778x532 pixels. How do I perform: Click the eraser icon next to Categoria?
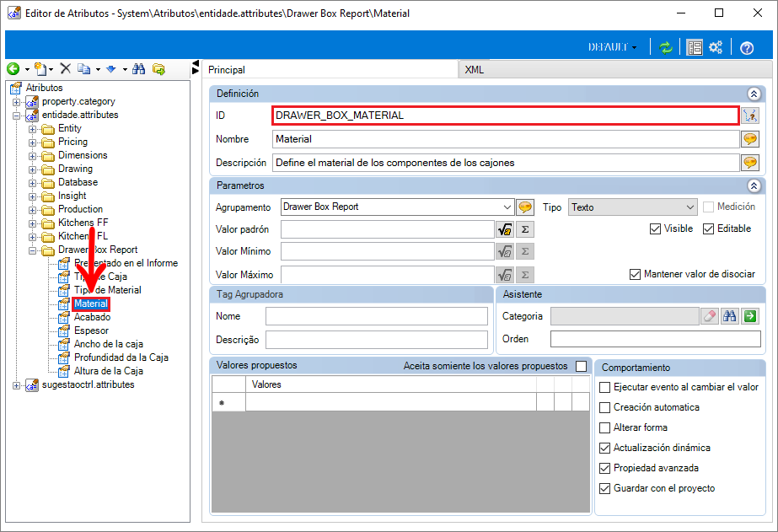710,315
